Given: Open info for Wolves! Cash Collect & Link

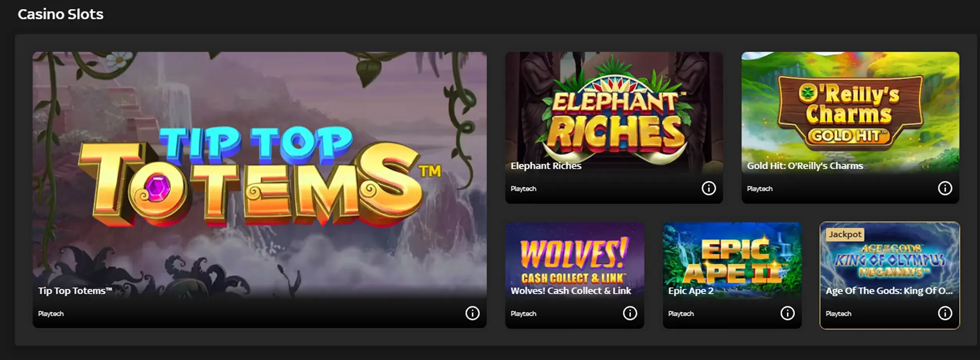Looking at the screenshot, I should 630,313.
